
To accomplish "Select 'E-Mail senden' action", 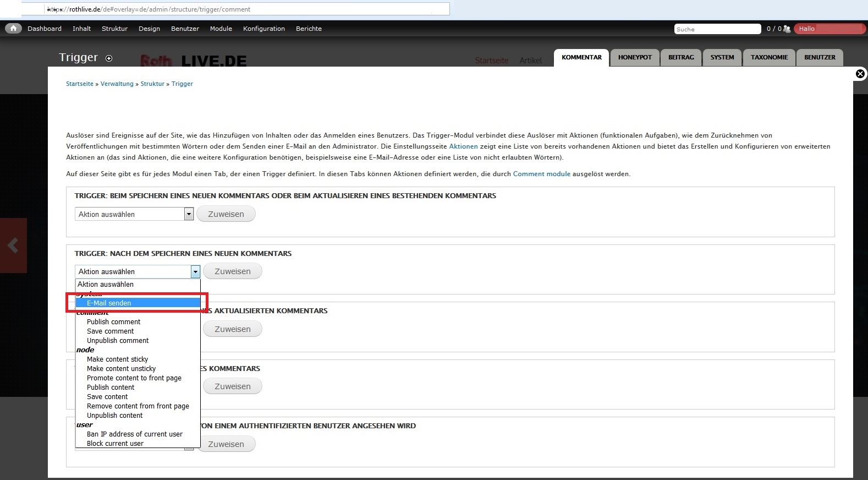I will [x=138, y=303].
